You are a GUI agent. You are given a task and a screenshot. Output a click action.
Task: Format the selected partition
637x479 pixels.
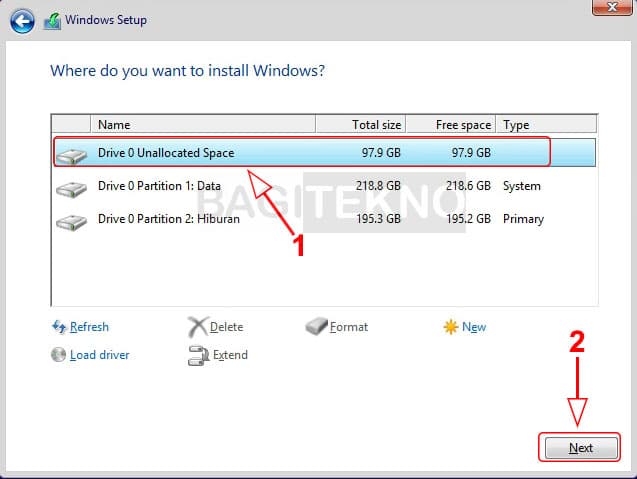(349, 327)
